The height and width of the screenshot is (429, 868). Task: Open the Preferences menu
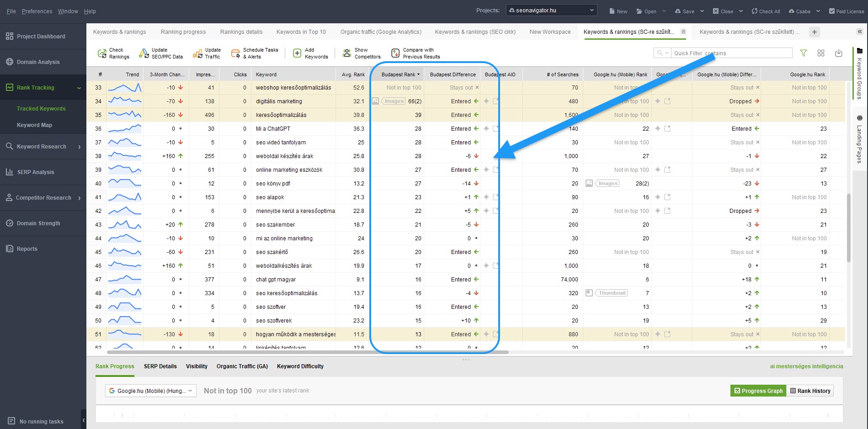37,11
